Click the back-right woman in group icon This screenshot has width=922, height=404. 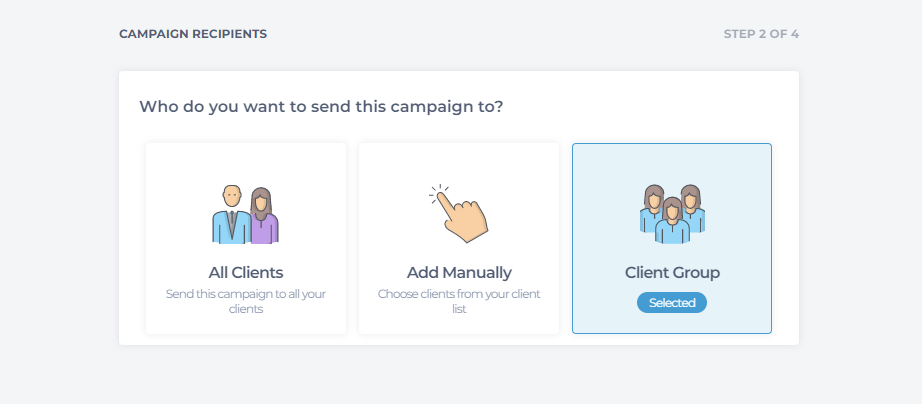[693, 208]
